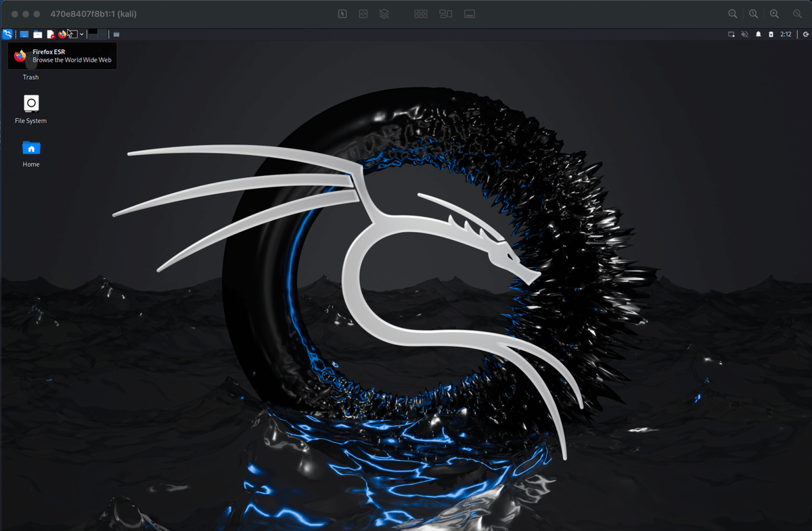Click the zoom-to-fit viewer icon

pyautogui.click(x=797, y=14)
